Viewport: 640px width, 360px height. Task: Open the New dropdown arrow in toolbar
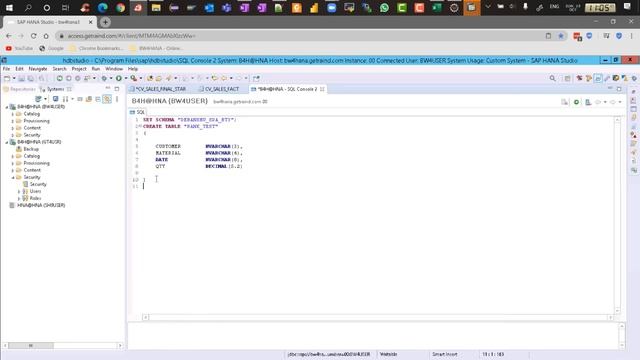coord(14,78)
